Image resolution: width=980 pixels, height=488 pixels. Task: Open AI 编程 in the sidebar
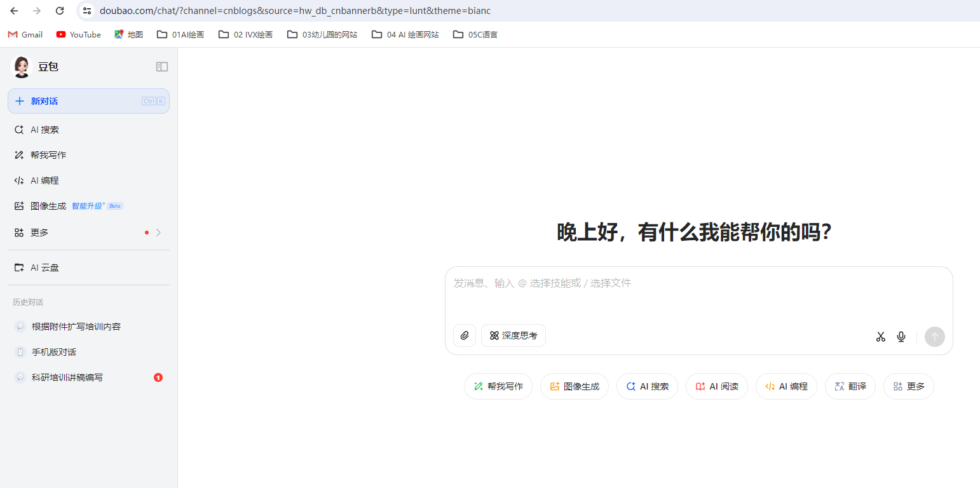[88, 180]
